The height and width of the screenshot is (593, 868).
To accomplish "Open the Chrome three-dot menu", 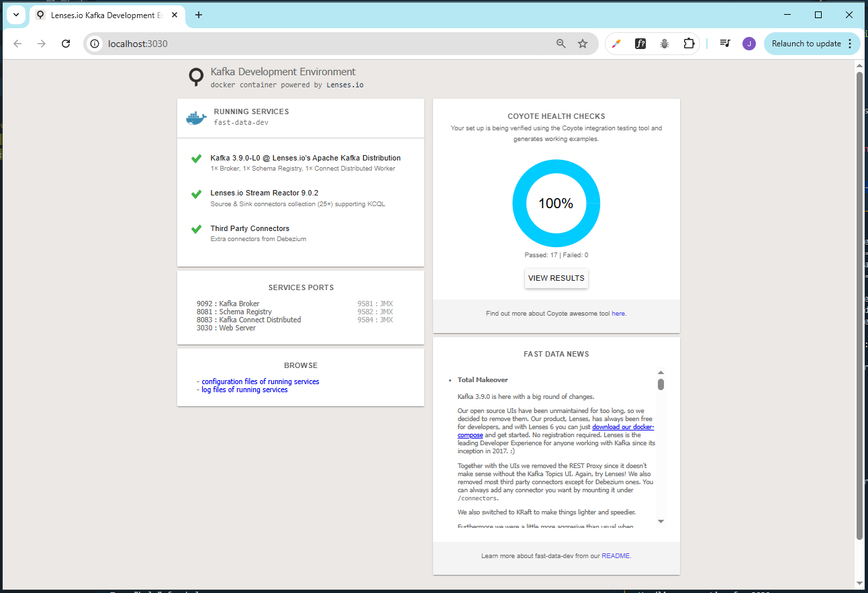I will point(850,44).
